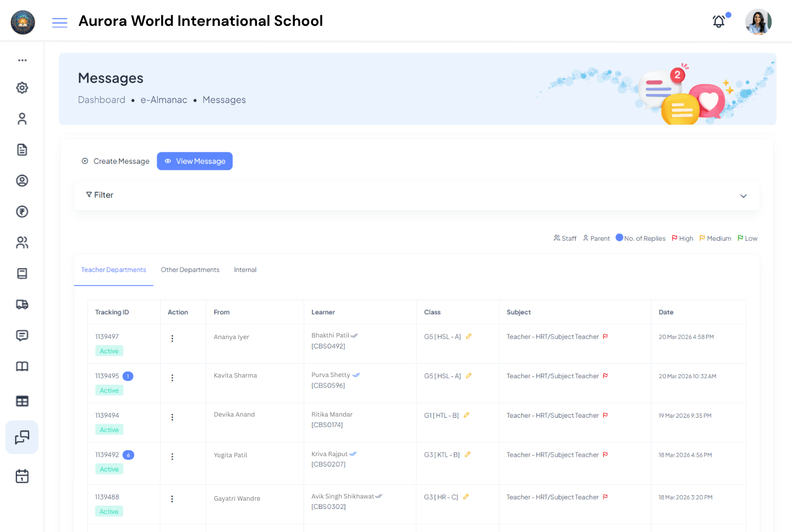Select the Transport (school bus) icon
The width and height of the screenshot is (792, 532).
click(x=22, y=304)
